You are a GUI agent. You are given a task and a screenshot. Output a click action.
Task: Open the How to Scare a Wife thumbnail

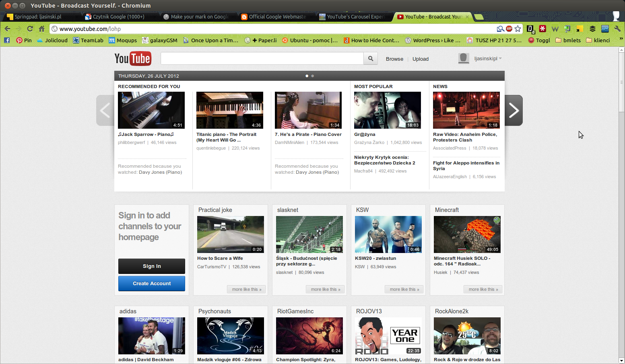tap(231, 234)
